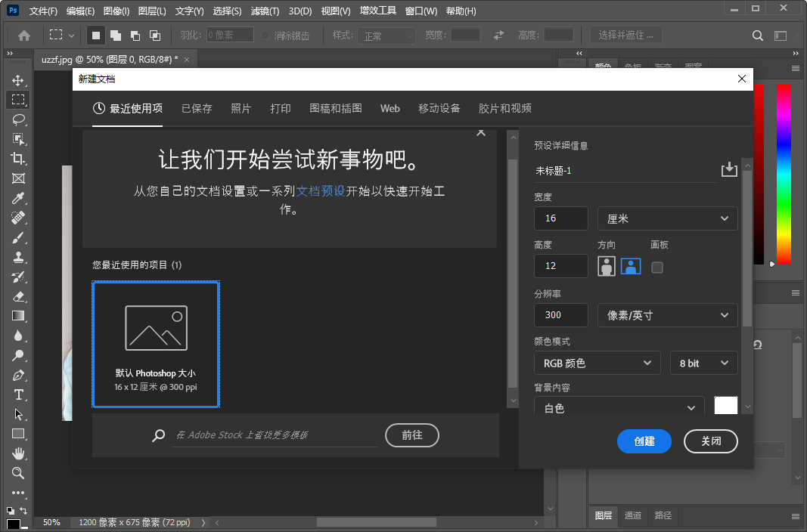Select the Eyedropper tool
807x532 pixels.
click(x=18, y=198)
